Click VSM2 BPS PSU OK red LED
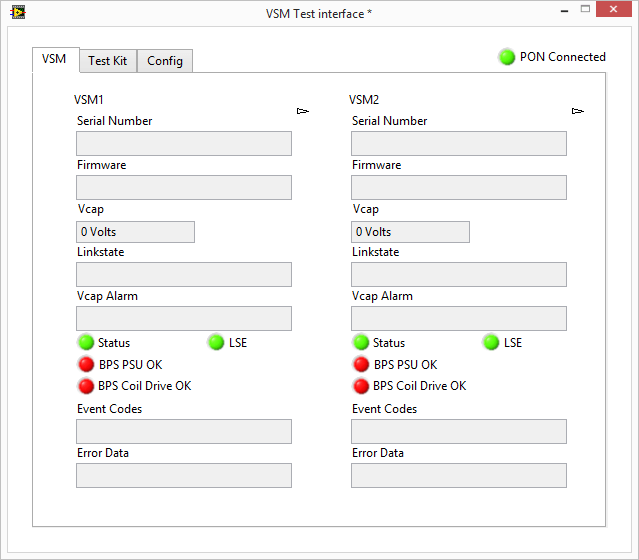639x560 pixels. pyautogui.click(x=361, y=364)
